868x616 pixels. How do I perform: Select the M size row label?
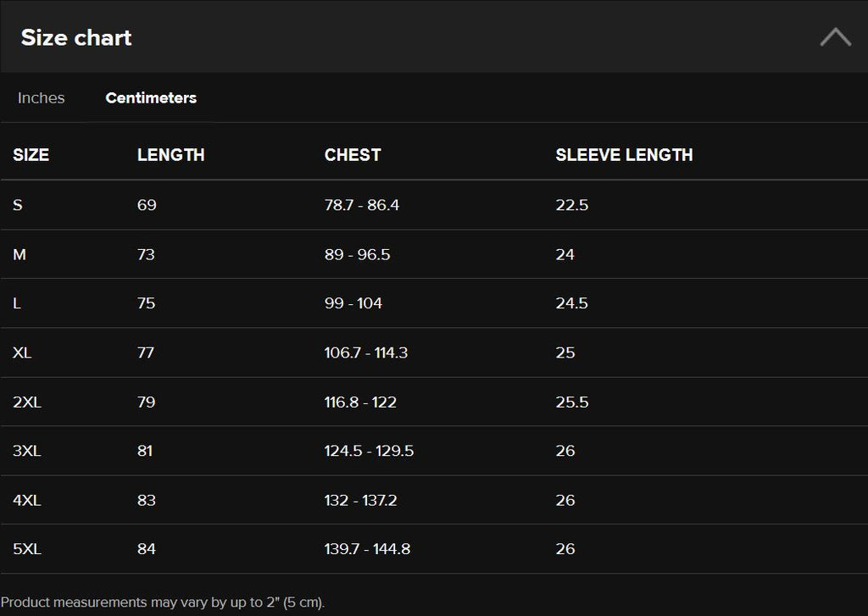click(x=19, y=254)
